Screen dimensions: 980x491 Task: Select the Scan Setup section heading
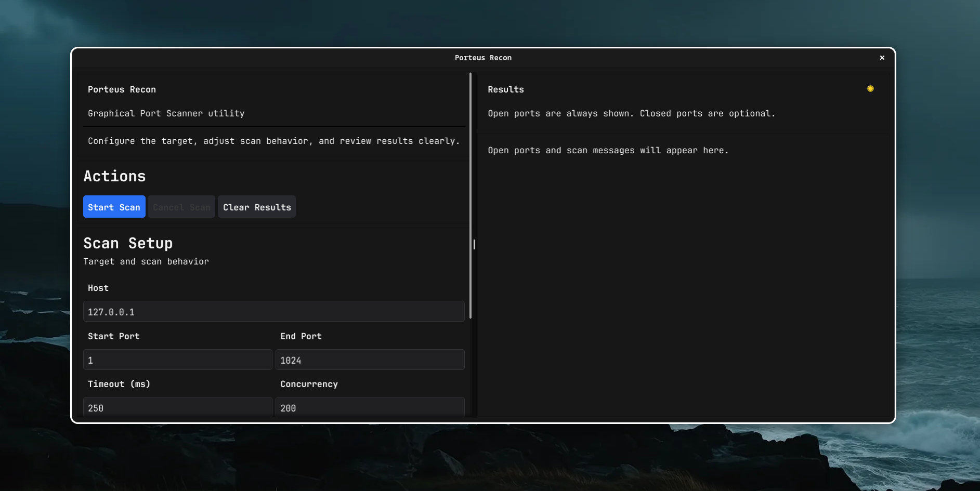(128, 243)
